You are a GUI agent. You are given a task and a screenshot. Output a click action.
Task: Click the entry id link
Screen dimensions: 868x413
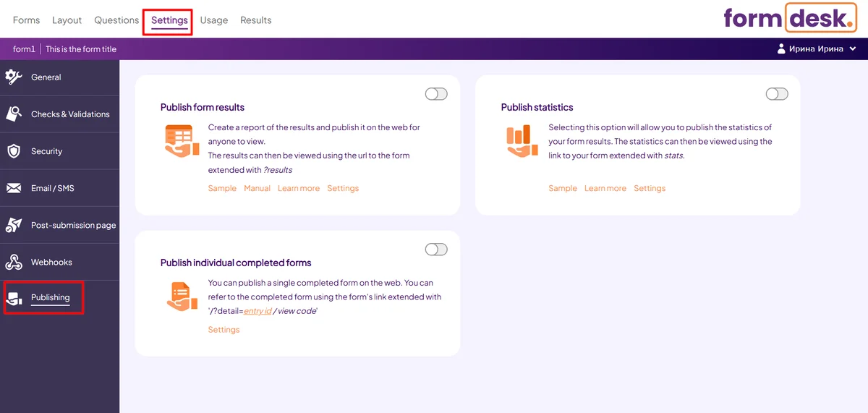click(258, 311)
